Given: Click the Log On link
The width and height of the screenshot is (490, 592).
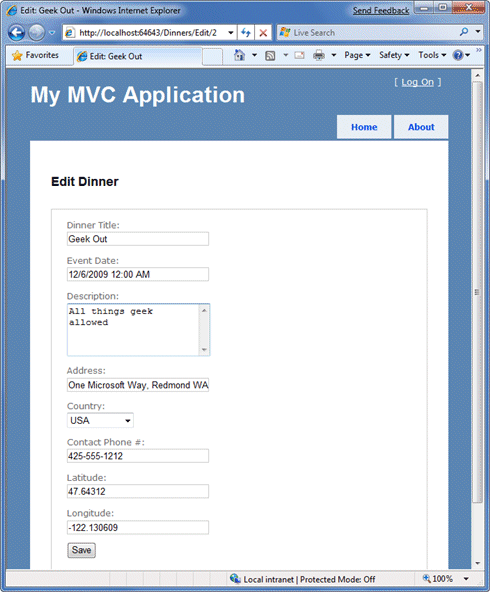Looking at the screenshot, I should point(418,82).
